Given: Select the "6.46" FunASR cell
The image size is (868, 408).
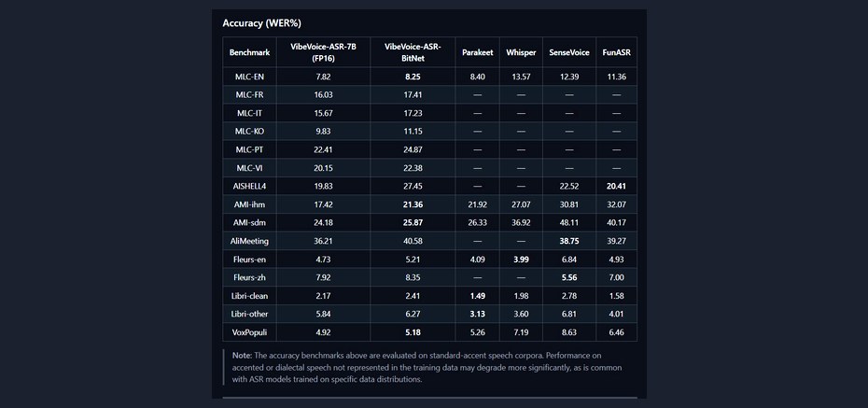Looking at the screenshot, I should tap(616, 332).
